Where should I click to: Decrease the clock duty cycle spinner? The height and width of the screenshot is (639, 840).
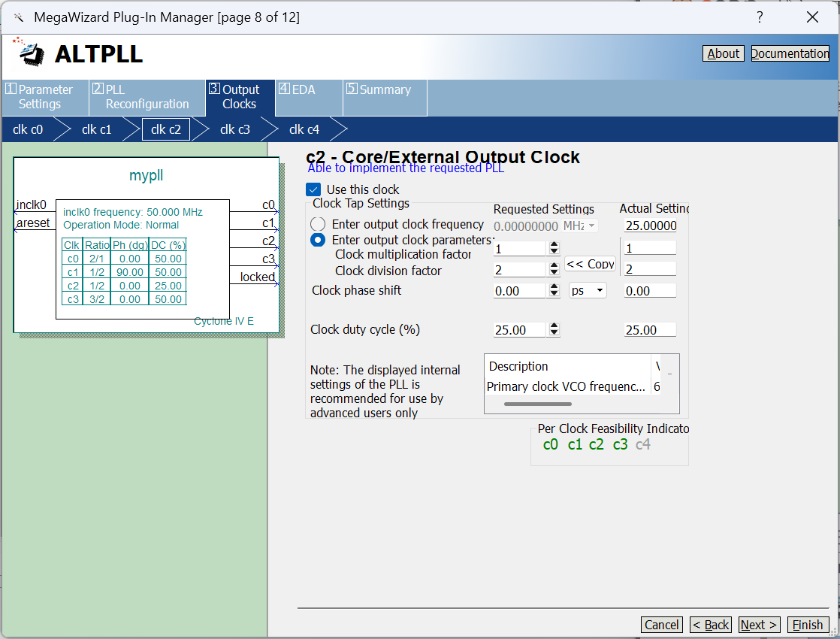tap(554, 333)
